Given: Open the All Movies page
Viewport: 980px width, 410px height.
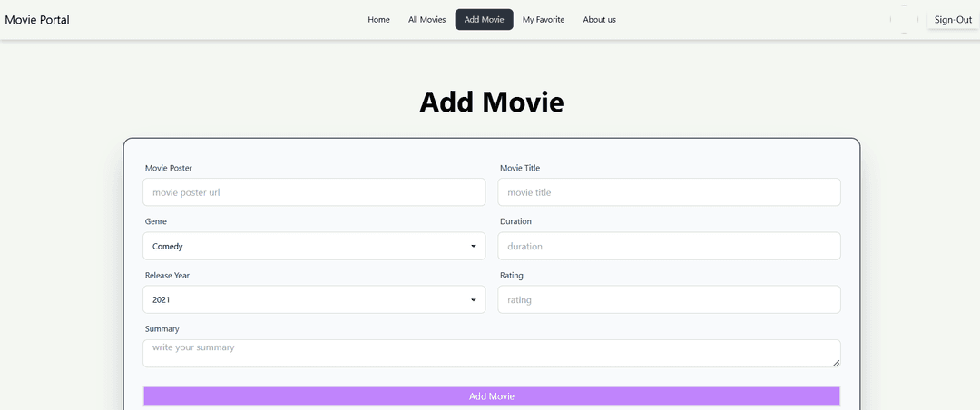Looking at the screenshot, I should [x=426, y=20].
